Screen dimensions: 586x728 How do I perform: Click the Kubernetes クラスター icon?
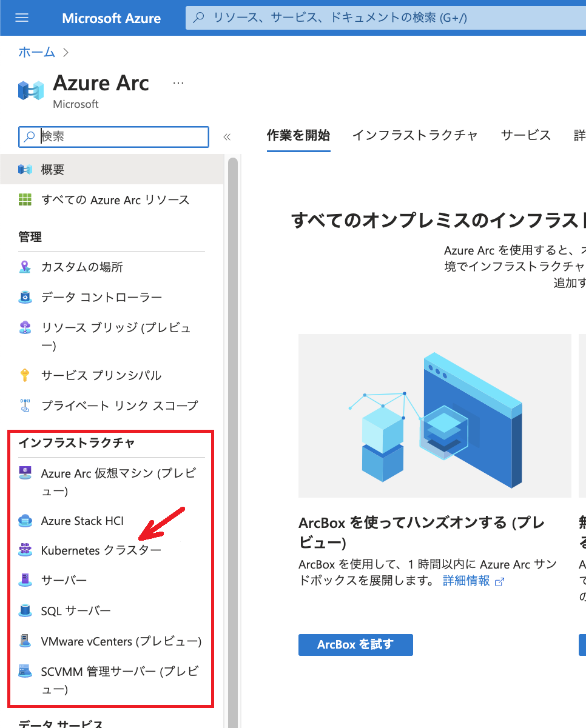pos(25,550)
